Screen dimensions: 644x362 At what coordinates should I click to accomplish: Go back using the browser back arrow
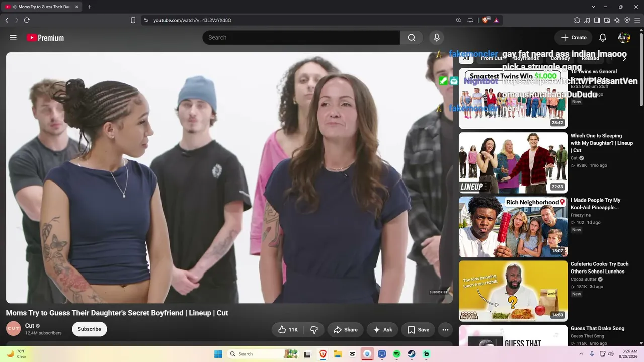click(7, 20)
